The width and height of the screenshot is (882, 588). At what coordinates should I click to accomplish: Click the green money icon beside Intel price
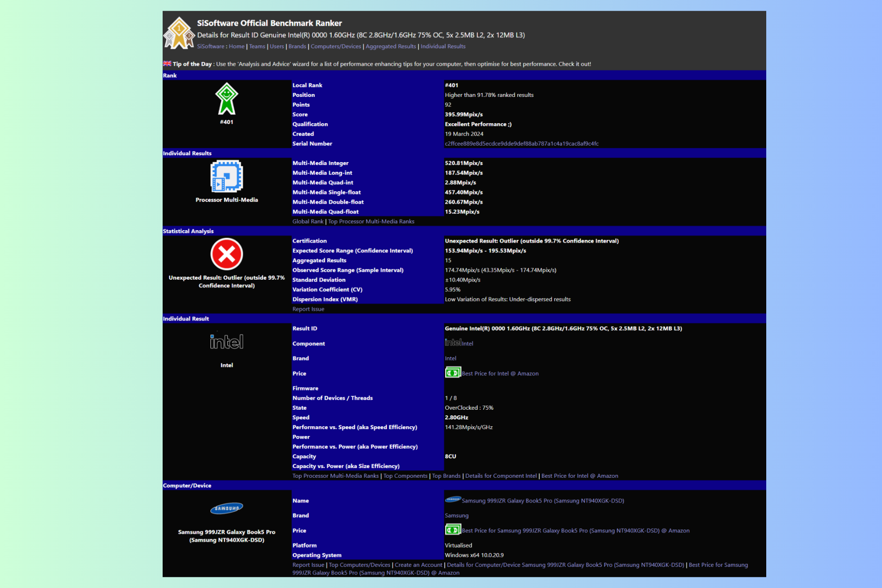tap(452, 373)
